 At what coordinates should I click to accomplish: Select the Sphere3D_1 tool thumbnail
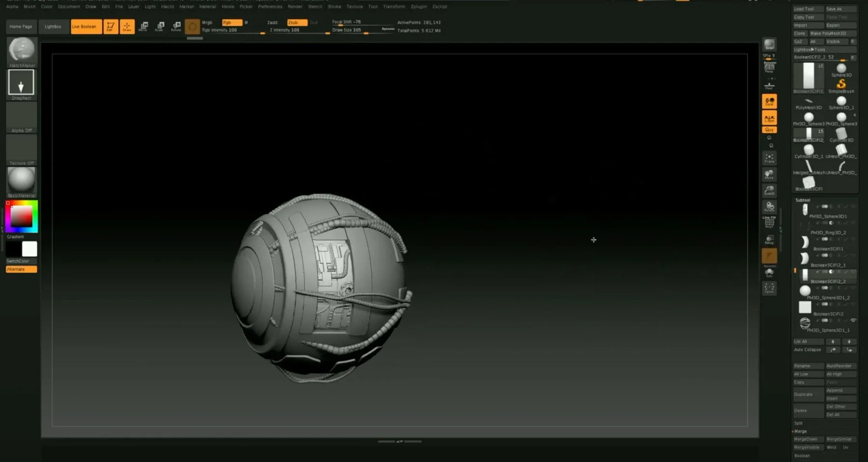pyautogui.click(x=841, y=103)
